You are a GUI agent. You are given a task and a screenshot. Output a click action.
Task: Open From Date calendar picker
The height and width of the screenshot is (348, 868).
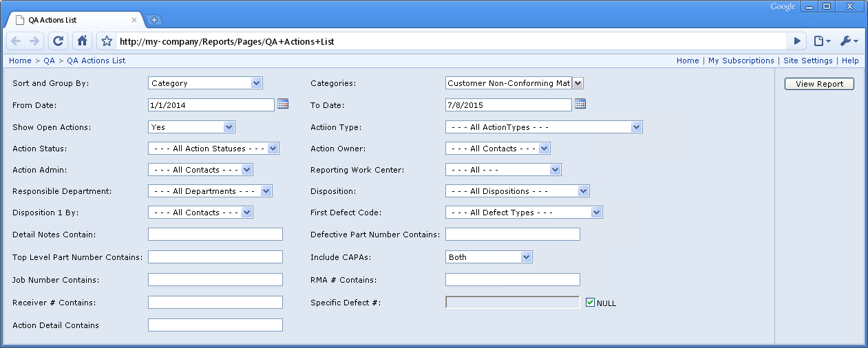coord(283,105)
